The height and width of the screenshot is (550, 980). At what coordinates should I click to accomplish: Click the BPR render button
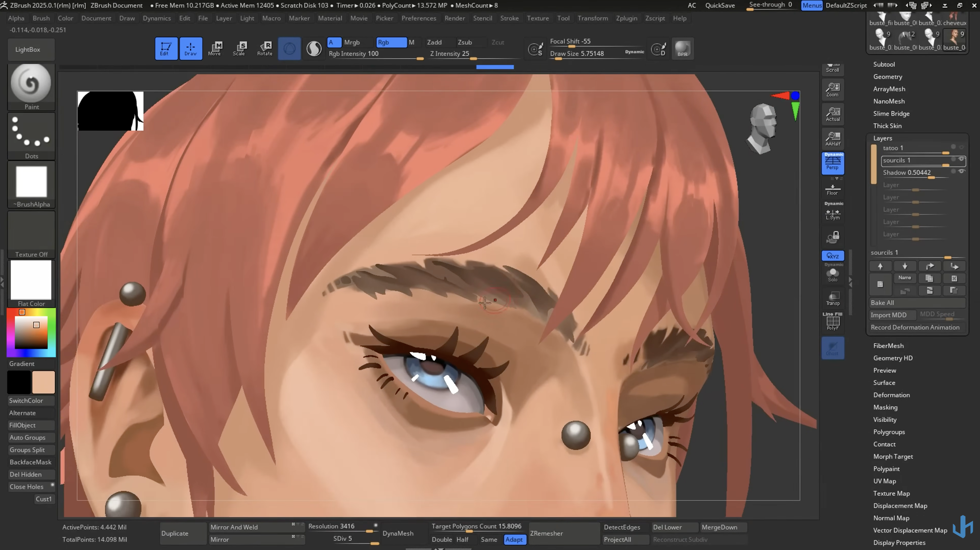[683, 49]
